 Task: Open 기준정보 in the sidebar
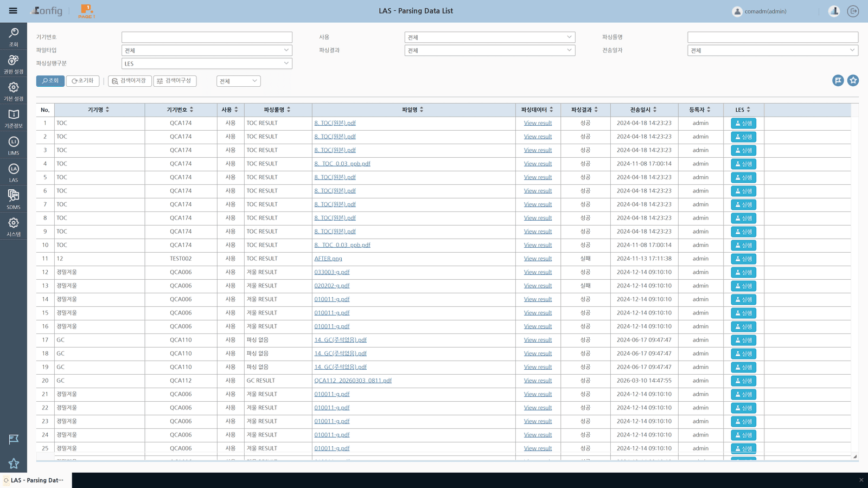14,118
